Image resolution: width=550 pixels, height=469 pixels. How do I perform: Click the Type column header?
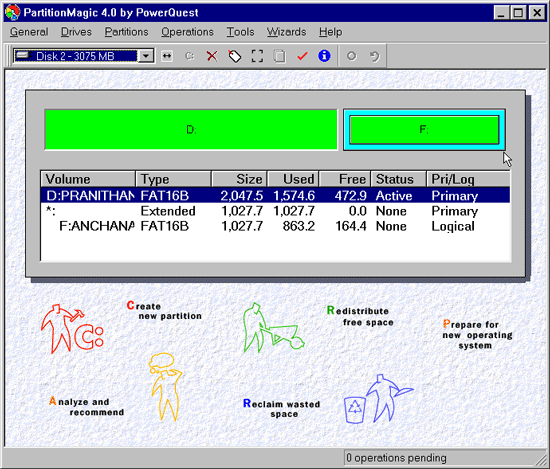[174, 179]
